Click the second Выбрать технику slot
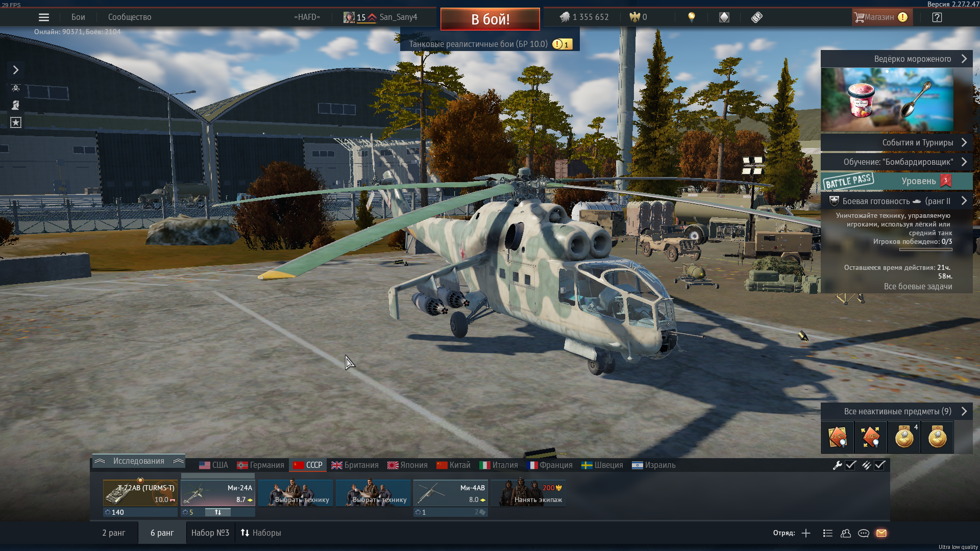Image resolution: width=980 pixels, height=551 pixels. (x=373, y=493)
